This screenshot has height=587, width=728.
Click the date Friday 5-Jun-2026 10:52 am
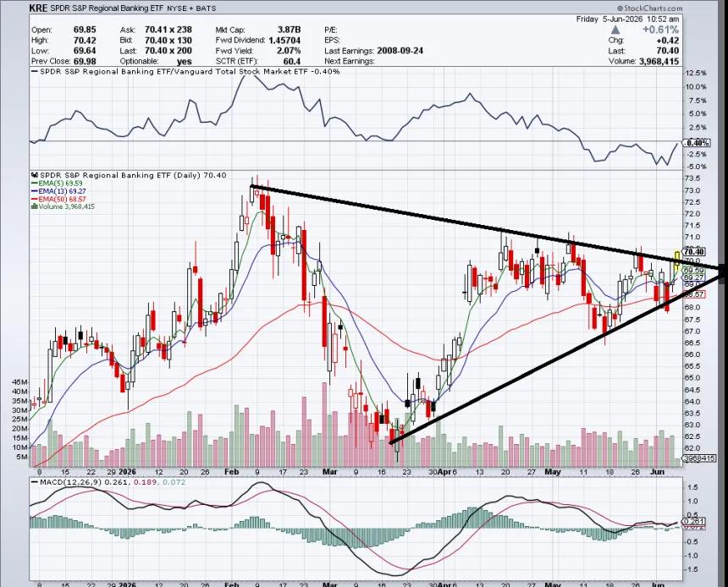pos(627,19)
